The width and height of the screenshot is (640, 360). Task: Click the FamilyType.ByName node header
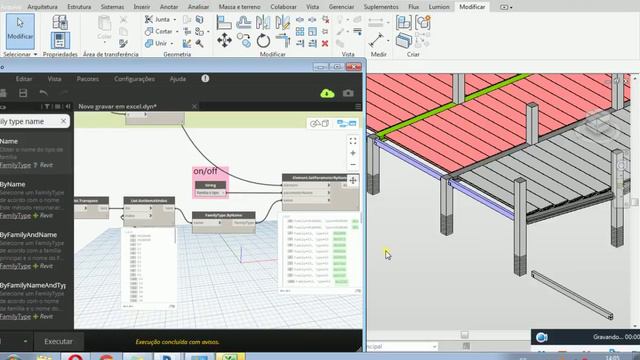click(x=224, y=215)
